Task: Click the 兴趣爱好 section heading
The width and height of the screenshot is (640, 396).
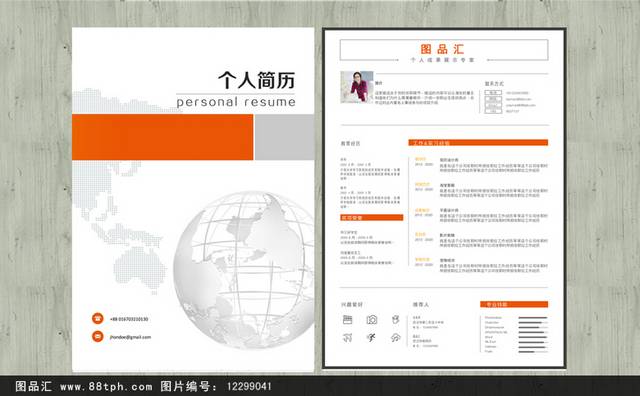Action: pyautogui.click(x=352, y=305)
